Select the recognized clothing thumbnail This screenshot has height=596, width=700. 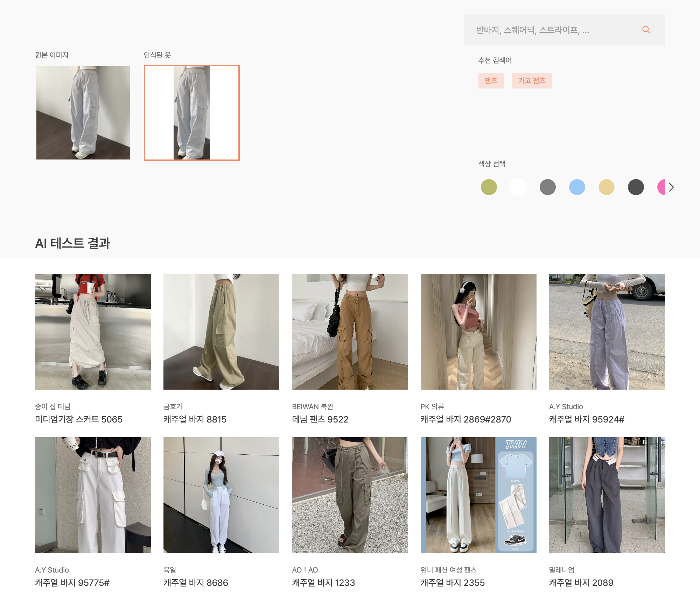pyautogui.click(x=191, y=113)
